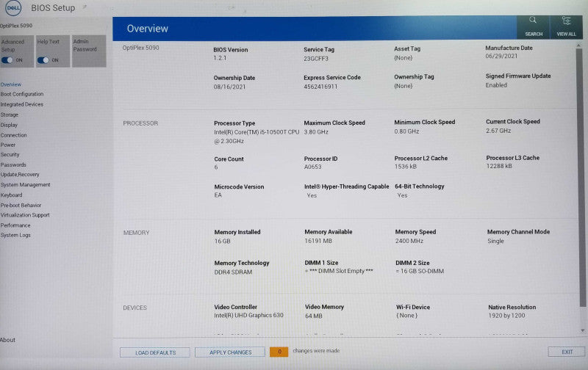Viewport: 588px width, 370px height.
Task: Click DIMM 1 Size slot empty text
Action: point(339,271)
